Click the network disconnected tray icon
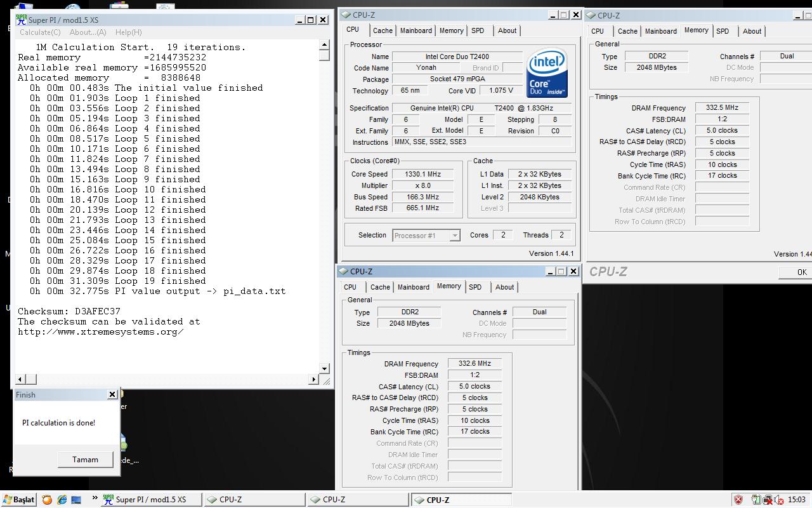 click(x=767, y=500)
